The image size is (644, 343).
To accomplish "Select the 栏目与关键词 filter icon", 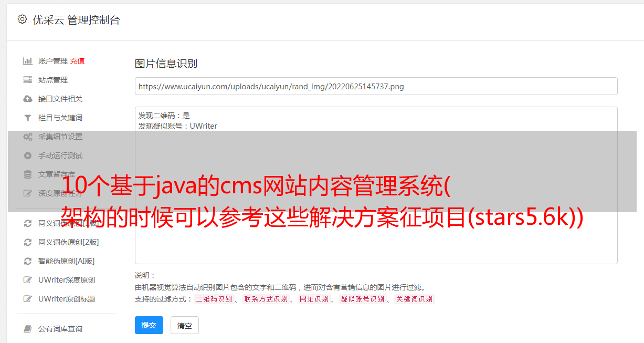I will (x=28, y=118).
